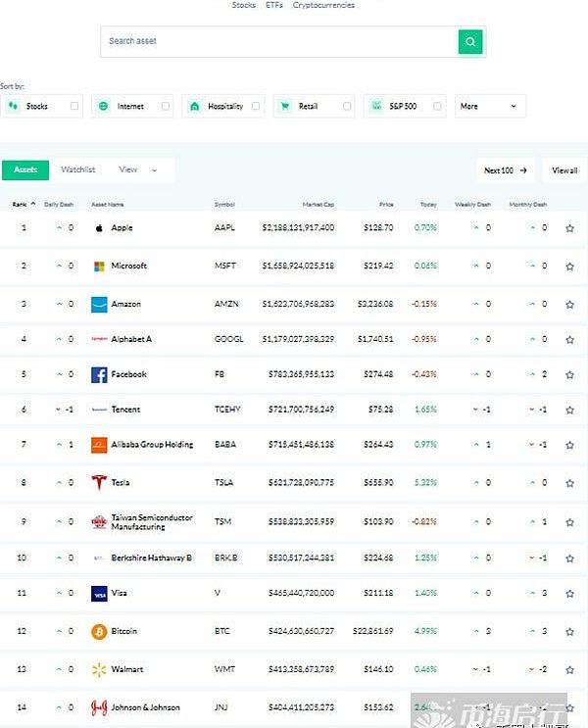
Task: Star Amazon to add to watchlist
Action: (569, 305)
